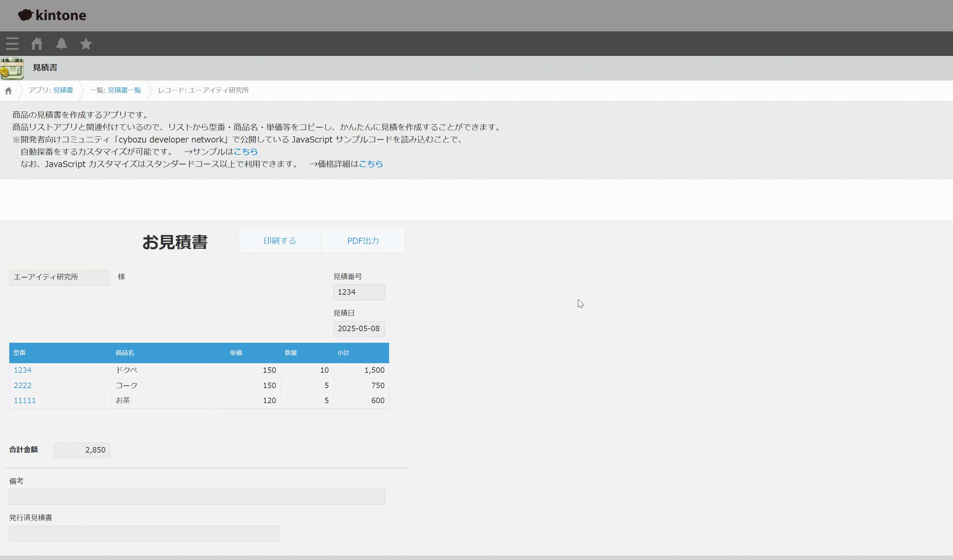This screenshot has height=560, width=953.
Task: Click the breadcrumb home icon
Action: (x=8, y=91)
